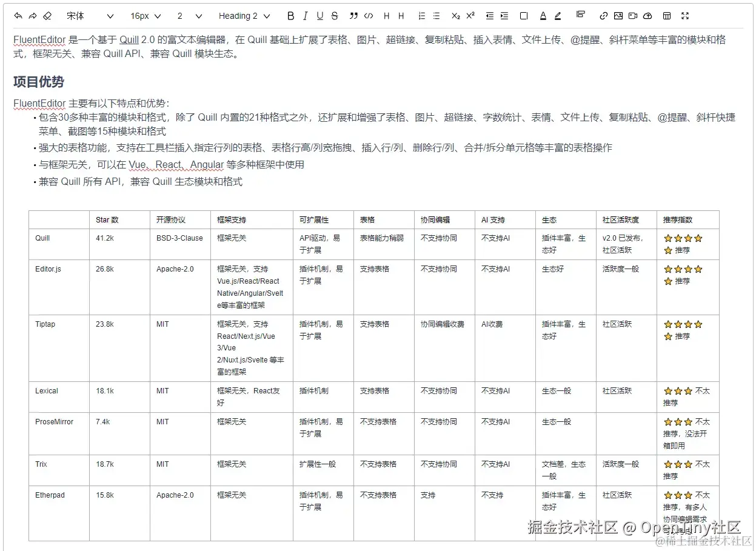Click the BSD-3-Clause license cell
756x551 pixels.
[x=180, y=244]
